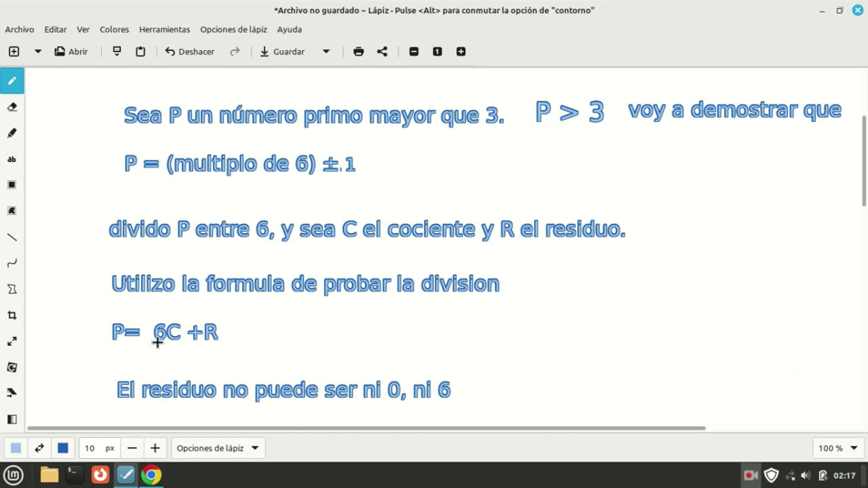The height and width of the screenshot is (488, 868).
Task: Select the Filters tool
Action: (x=12, y=420)
